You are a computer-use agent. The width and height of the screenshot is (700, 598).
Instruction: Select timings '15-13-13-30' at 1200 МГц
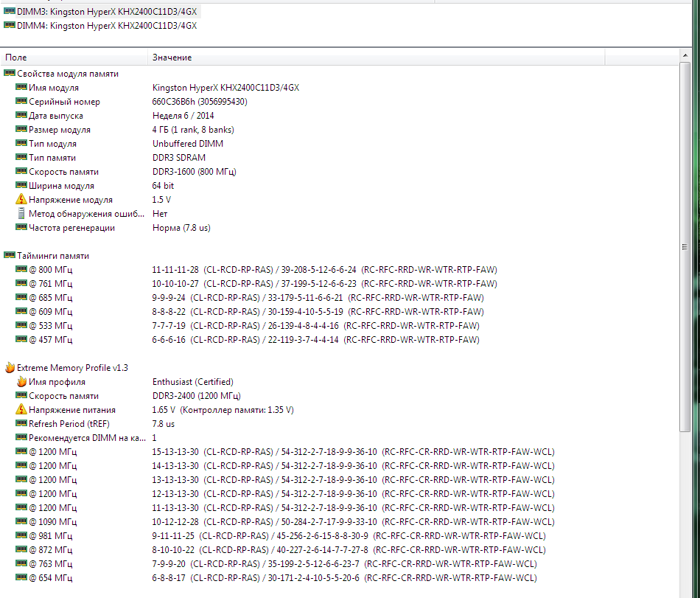point(175,452)
